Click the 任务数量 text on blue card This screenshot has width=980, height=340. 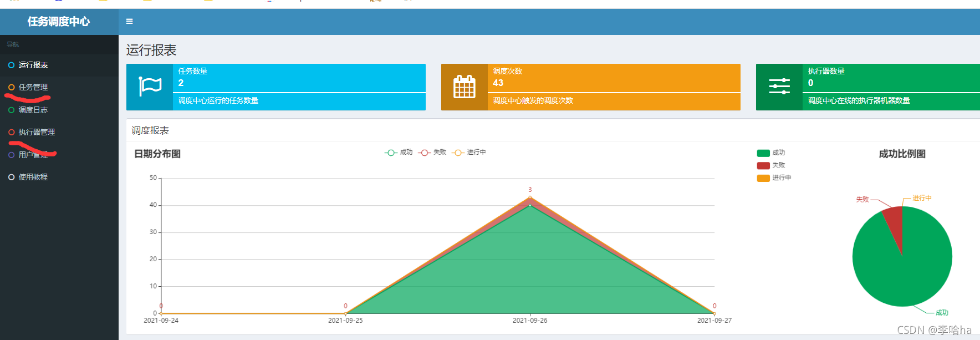(193, 71)
